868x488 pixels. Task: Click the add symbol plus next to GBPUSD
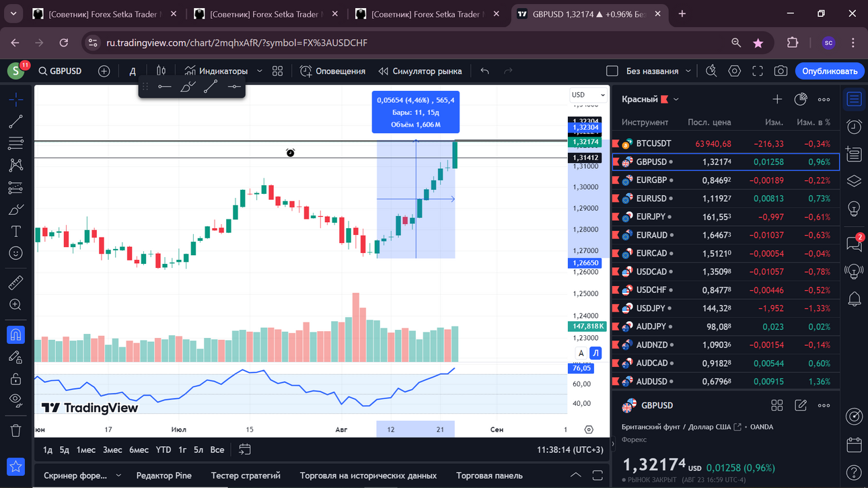pyautogui.click(x=104, y=71)
